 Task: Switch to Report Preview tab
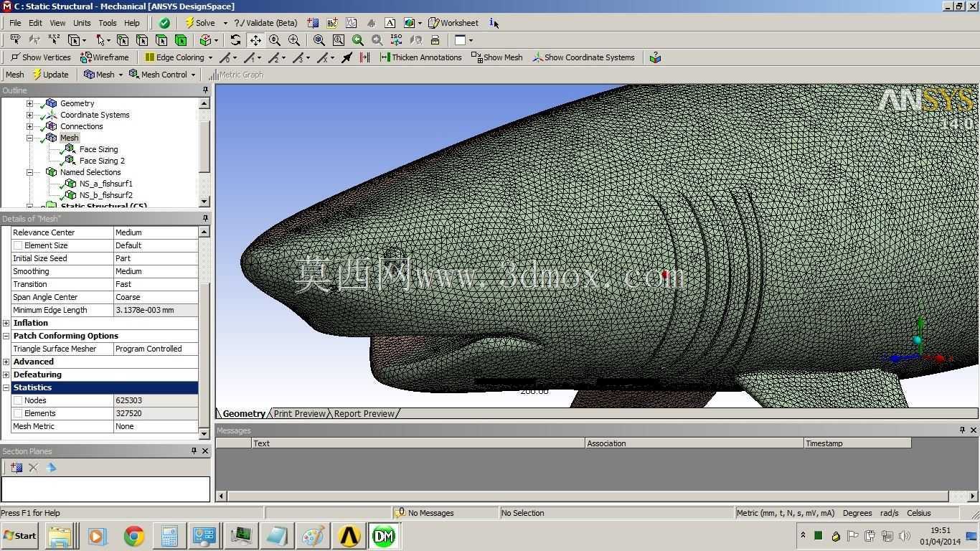click(364, 414)
